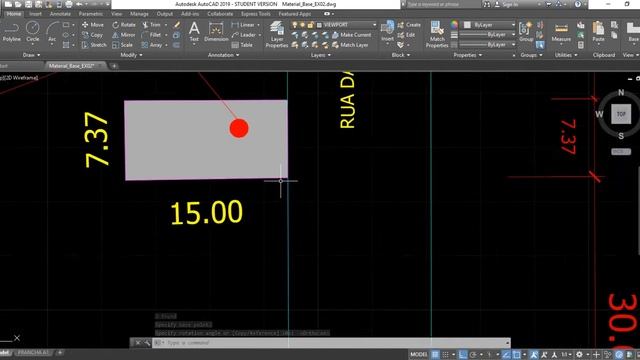Click the Paste clipboard icon
This screenshot has width=640, height=360.
coord(598,32)
